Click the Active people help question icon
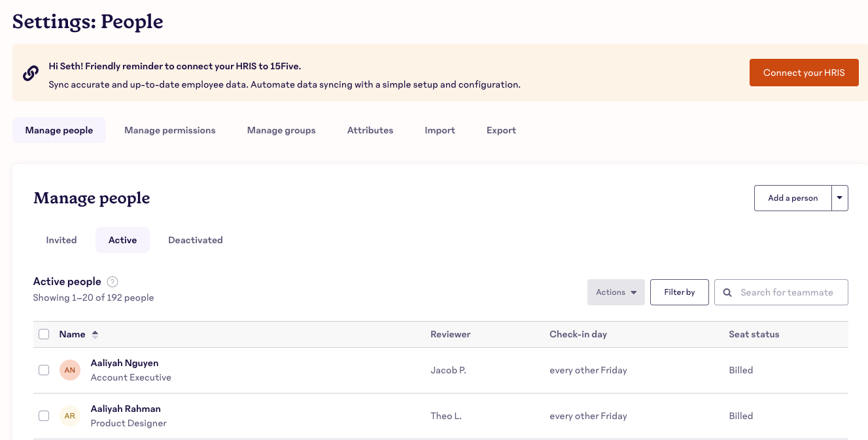The image size is (868, 440). tap(113, 282)
